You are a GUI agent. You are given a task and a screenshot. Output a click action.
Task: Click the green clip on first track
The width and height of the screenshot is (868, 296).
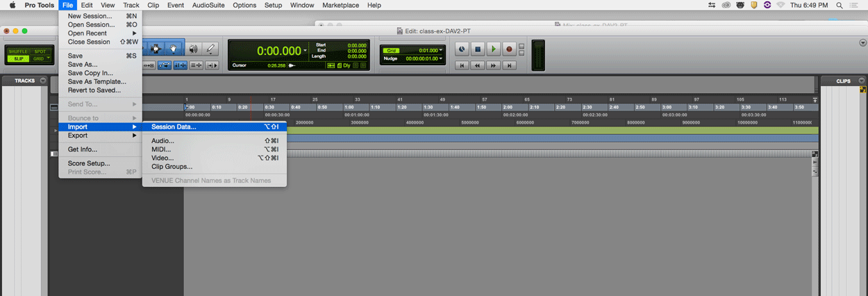pyautogui.click(x=553, y=131)
